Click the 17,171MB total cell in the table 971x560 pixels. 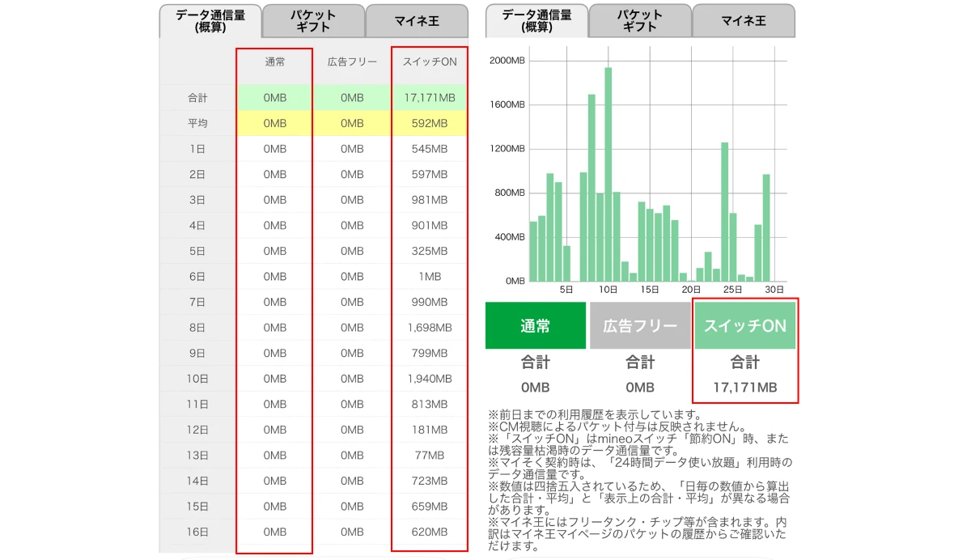(429, 98)
